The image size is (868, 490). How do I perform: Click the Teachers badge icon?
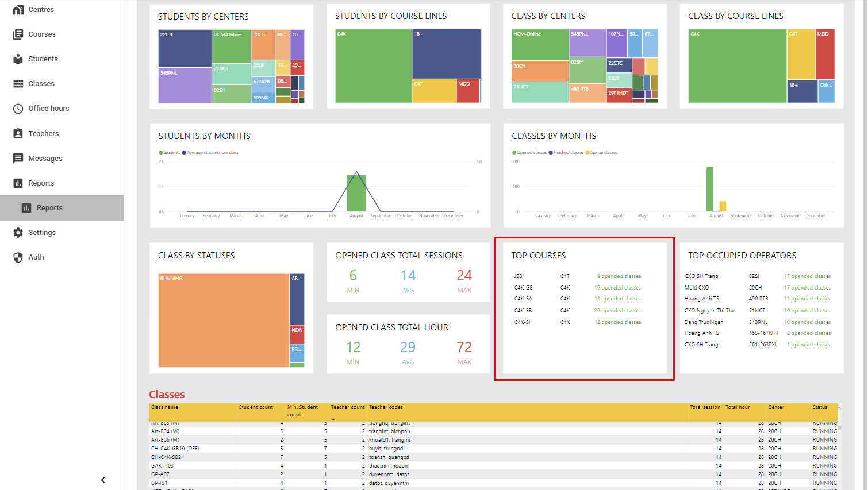18,133
